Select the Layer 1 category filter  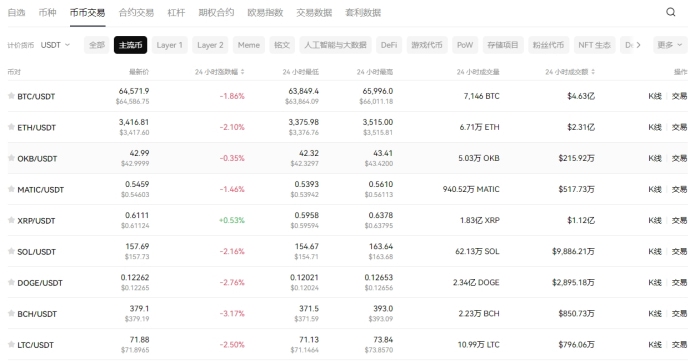(170, 45)
